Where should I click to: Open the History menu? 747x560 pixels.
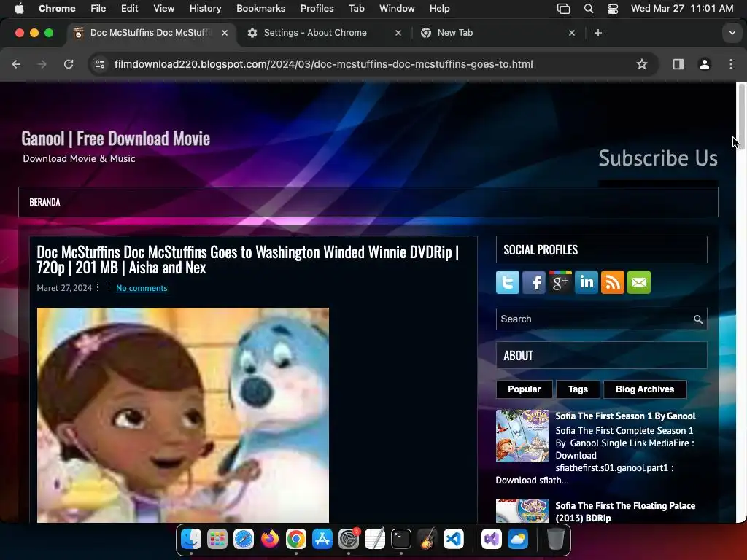click(x=205, y=9)
